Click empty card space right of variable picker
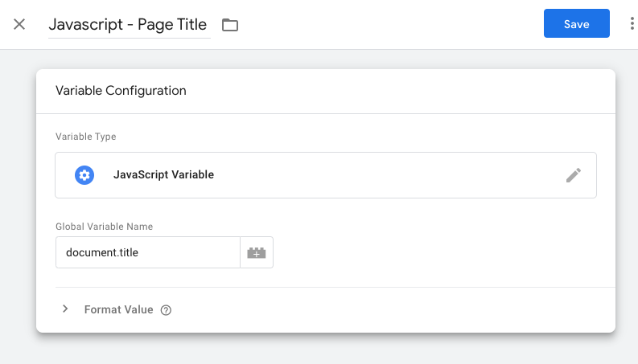 tap(442, 252)
